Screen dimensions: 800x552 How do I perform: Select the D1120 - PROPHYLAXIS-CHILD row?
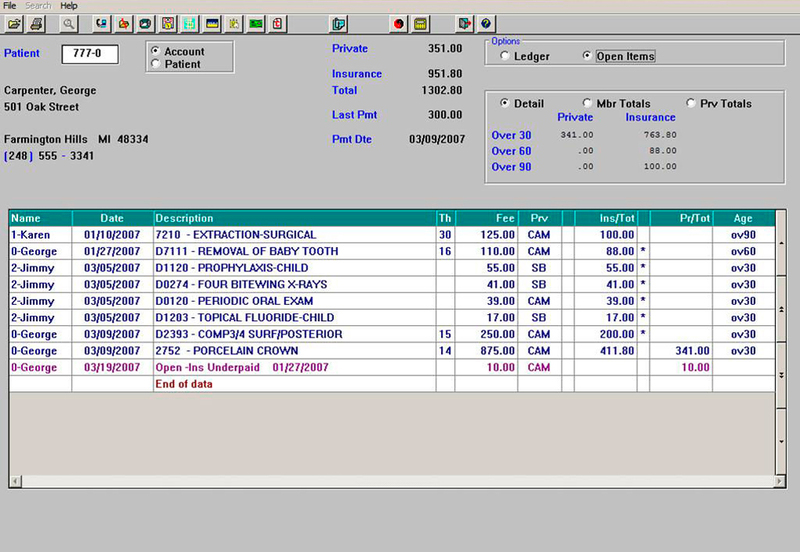pos(392,268)
